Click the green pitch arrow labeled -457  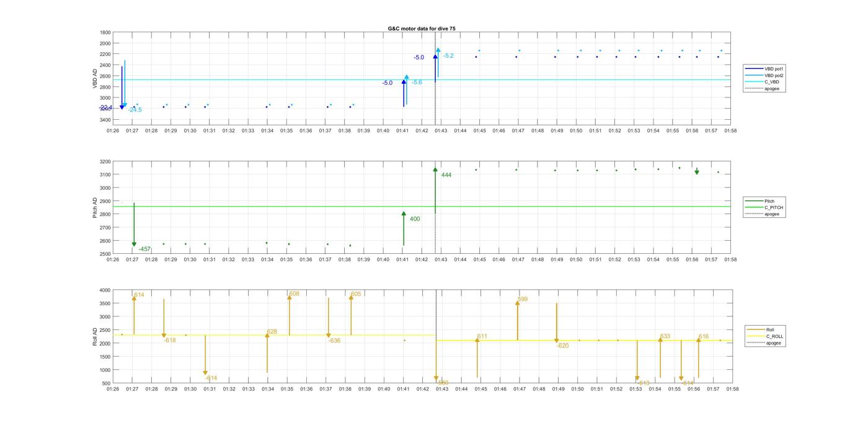134,225
